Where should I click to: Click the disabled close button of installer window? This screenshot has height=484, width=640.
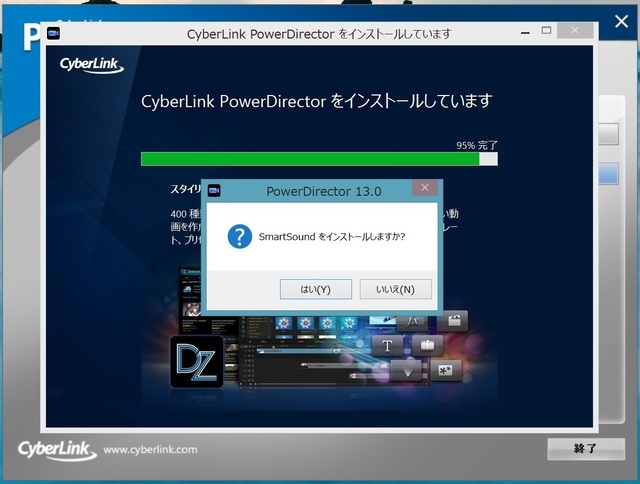(x=575, y=30)
